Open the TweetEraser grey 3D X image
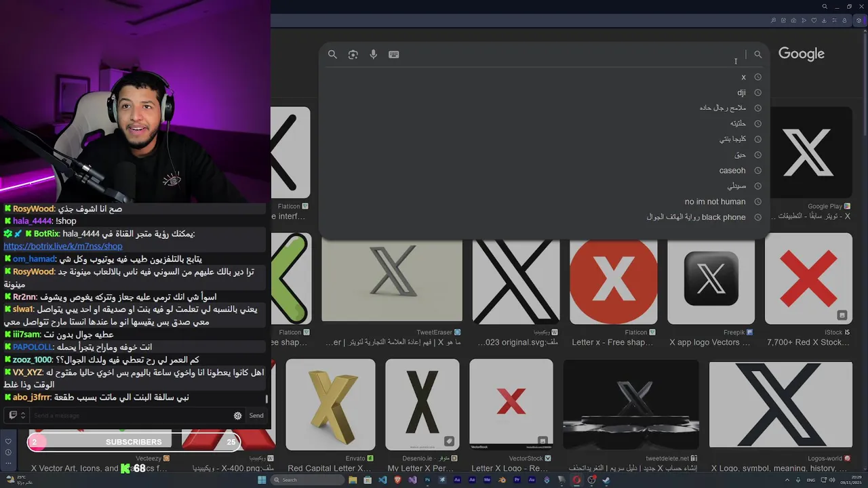Viewport: 868px width, 488px height. 392,279
